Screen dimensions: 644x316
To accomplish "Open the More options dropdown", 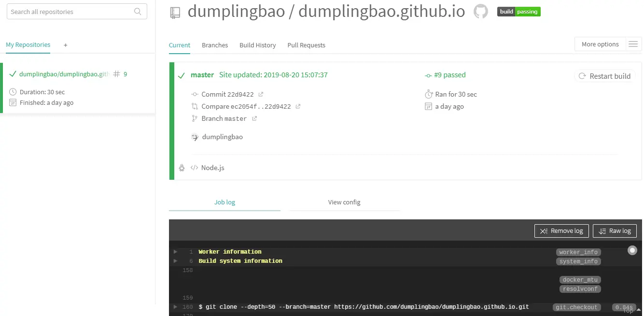I will tap(600, 44).
